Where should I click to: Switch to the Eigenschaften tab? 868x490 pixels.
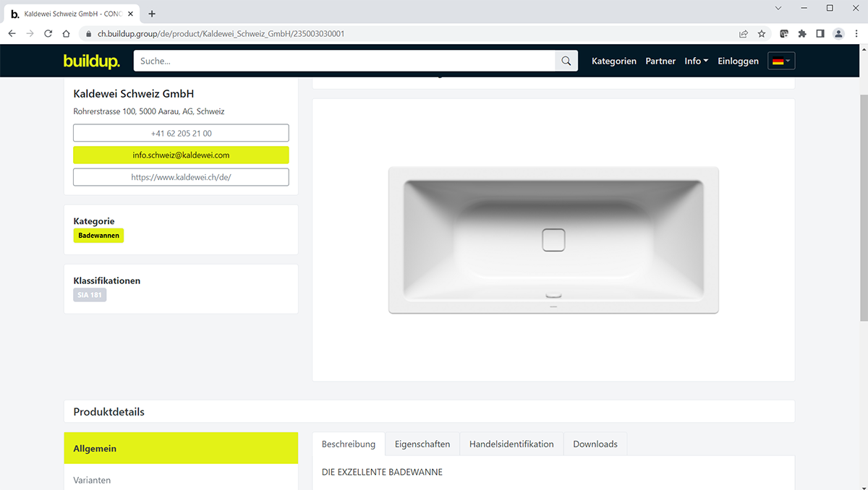pyautogui.click(x=422, y=444)
